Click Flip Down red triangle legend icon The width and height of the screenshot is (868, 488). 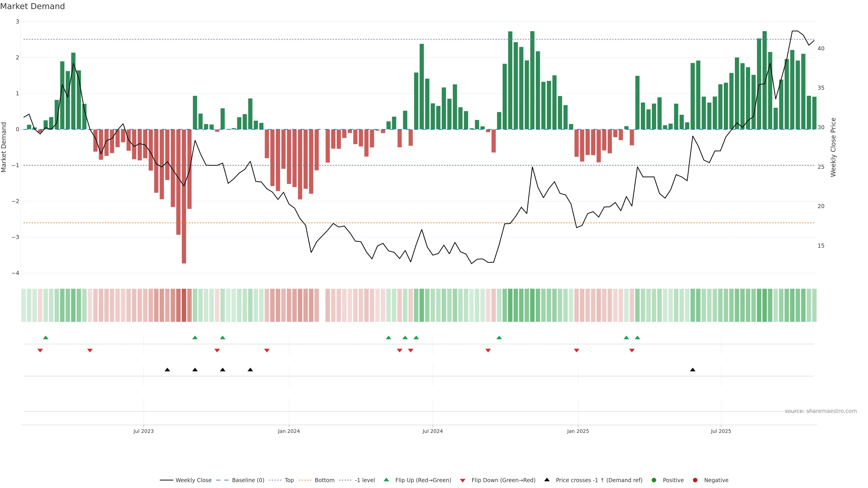point(463,480)
